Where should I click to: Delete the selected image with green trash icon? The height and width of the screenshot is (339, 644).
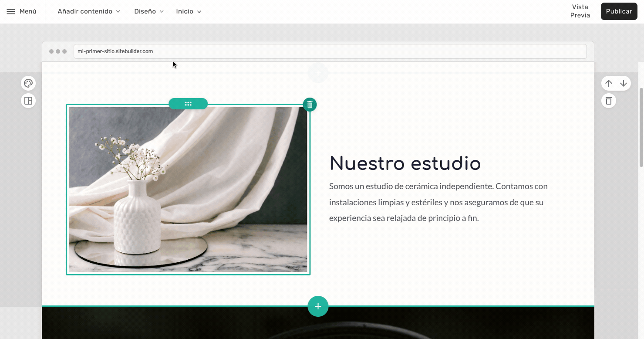(310, 105)
